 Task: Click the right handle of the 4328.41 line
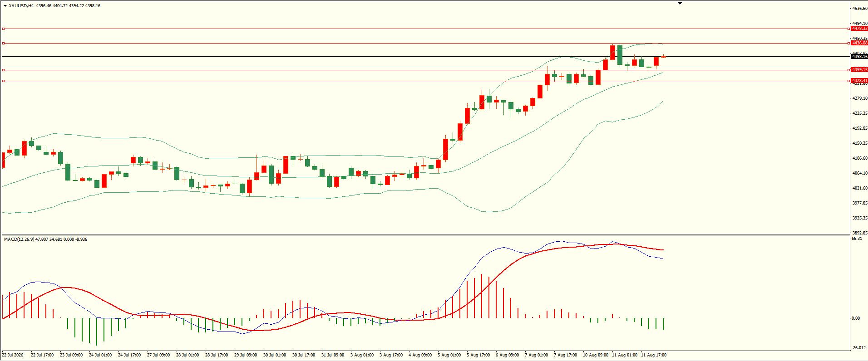tap(849, 81)
